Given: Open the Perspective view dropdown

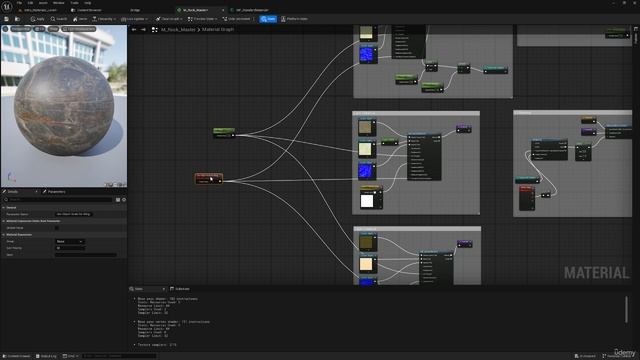Looking at the screenshot, I should [21, 29].
